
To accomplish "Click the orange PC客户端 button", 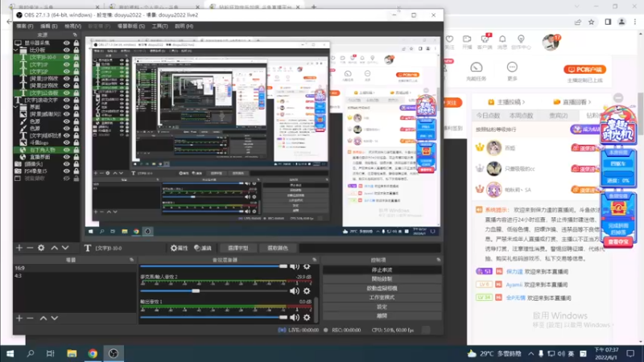I will coord(585,69).
